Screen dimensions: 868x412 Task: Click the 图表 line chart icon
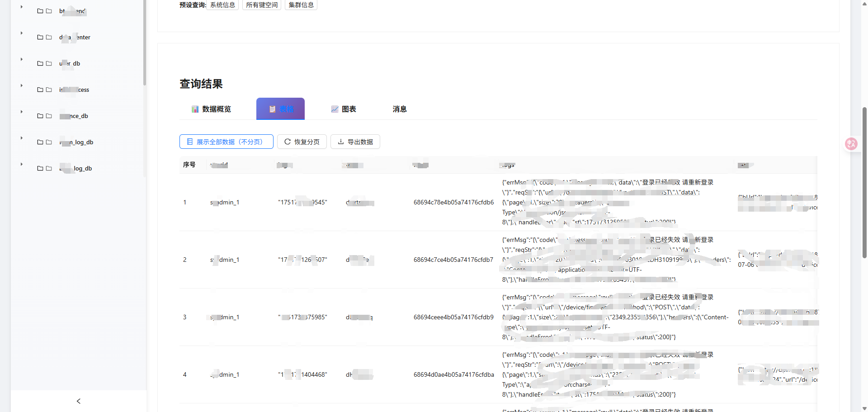click(335, 109)
